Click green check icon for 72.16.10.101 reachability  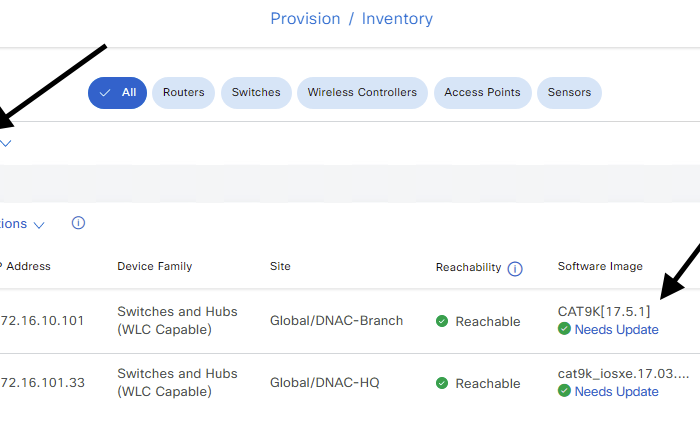pyautogui.click(x=442, y=321)
